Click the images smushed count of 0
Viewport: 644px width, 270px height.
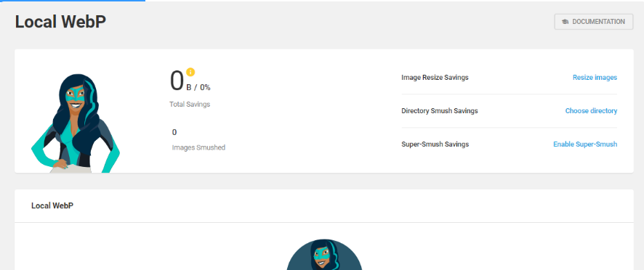(174, 132)
